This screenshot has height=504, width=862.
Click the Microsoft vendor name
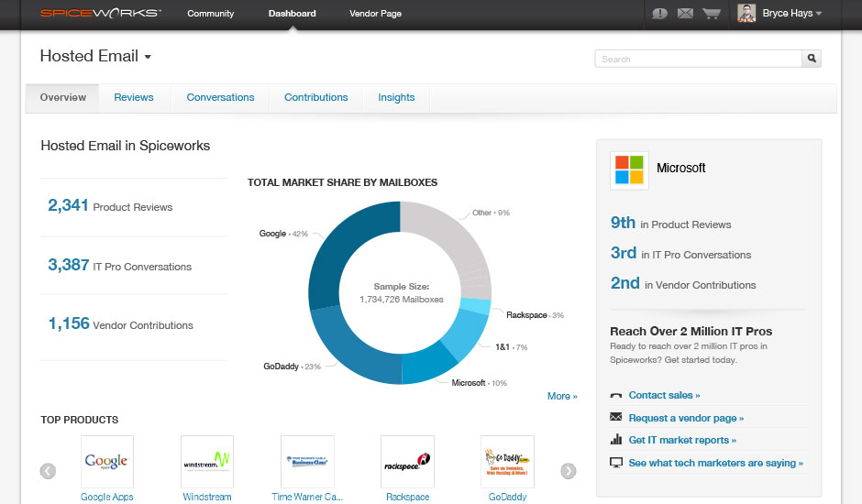pos(680,169)
